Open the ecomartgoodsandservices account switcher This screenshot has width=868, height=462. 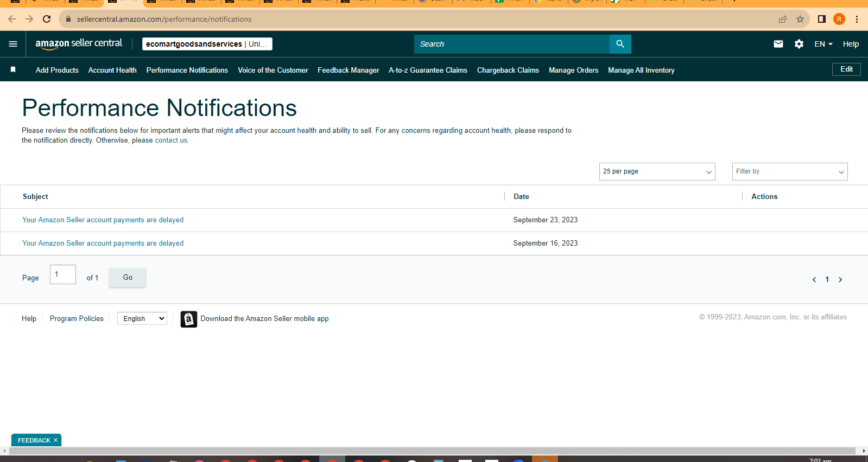tap(207, 44)
